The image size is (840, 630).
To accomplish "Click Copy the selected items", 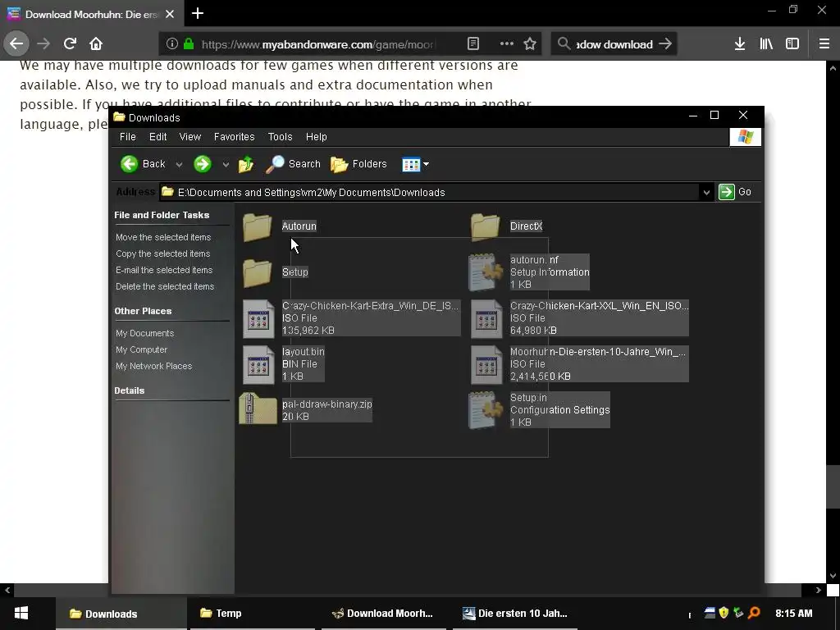I will [x=163, y=254].
